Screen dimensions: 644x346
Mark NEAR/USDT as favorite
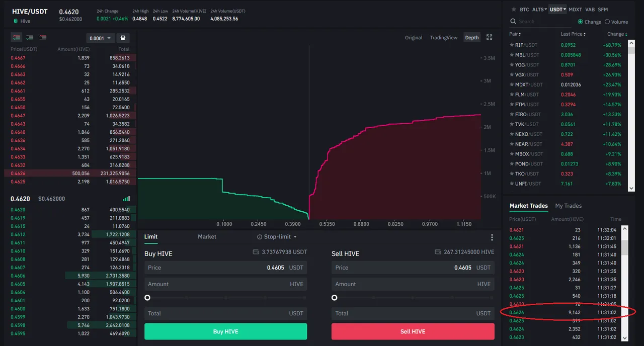click(512, 144)
